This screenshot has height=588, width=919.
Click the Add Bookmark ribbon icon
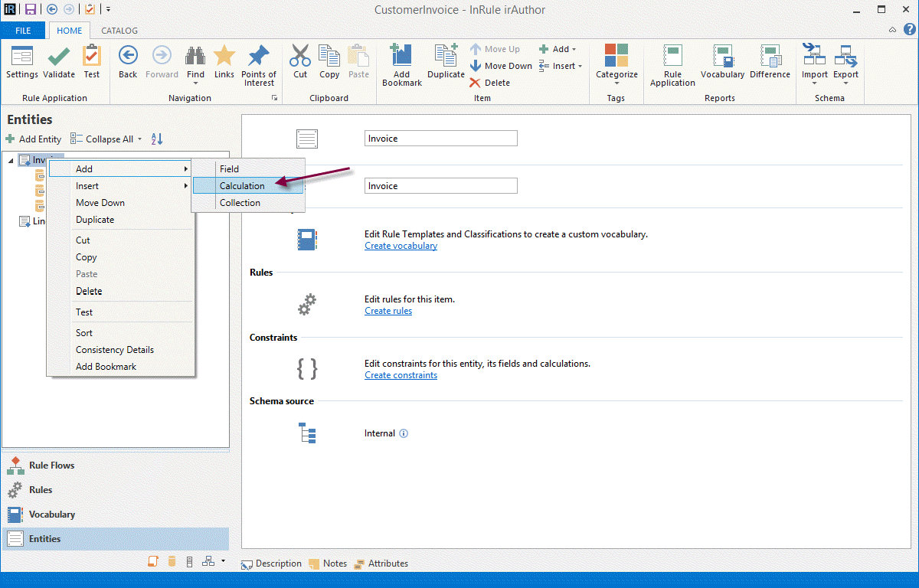tap(401, 57)
